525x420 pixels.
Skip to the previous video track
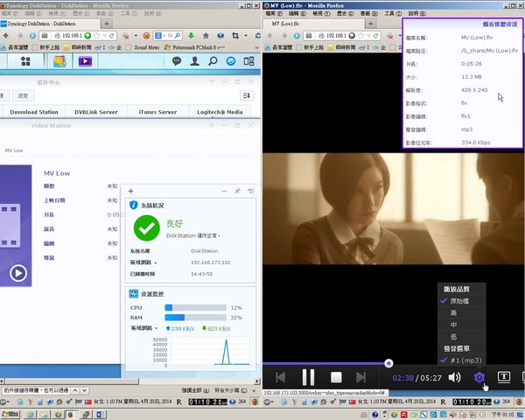tap(280, 377)
